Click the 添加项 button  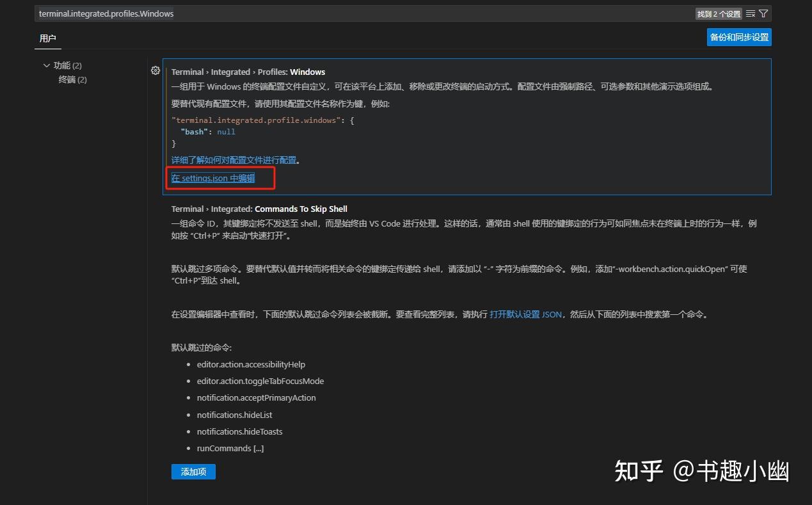click(x=193, y=471)
